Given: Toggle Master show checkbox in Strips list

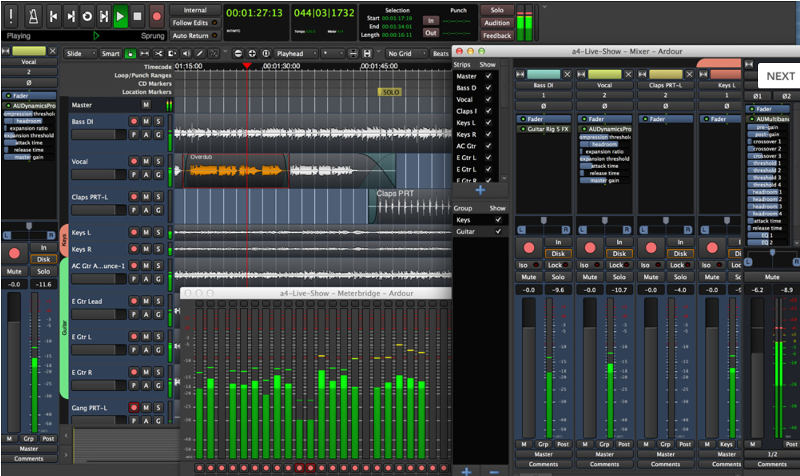Looking at the screenshot, I should pyautogui.click(x=488, y=76).
